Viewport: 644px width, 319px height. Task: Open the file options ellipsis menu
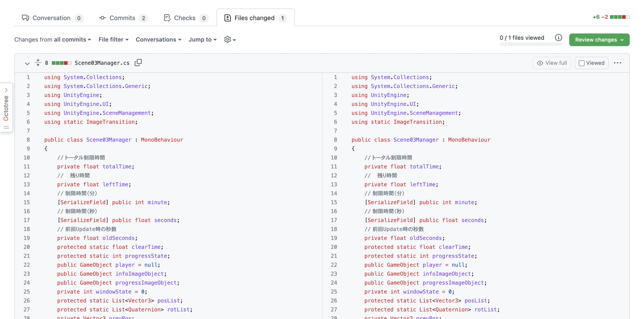click(617, 63)
